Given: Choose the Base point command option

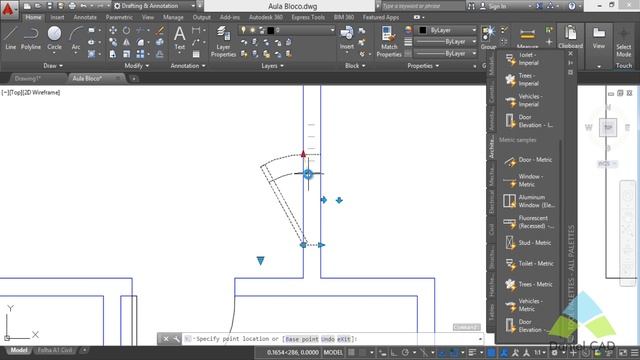Looking at the screenshot, I should 302,339.
